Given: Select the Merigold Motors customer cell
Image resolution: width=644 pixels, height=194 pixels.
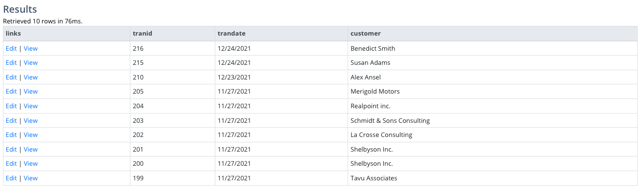Looking at the screenshot, I should pyautogui.click(x=493, y=92).
